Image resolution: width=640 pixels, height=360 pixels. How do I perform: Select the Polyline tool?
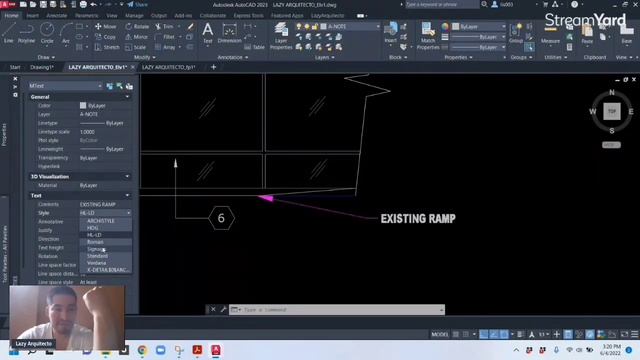[27, 33]
